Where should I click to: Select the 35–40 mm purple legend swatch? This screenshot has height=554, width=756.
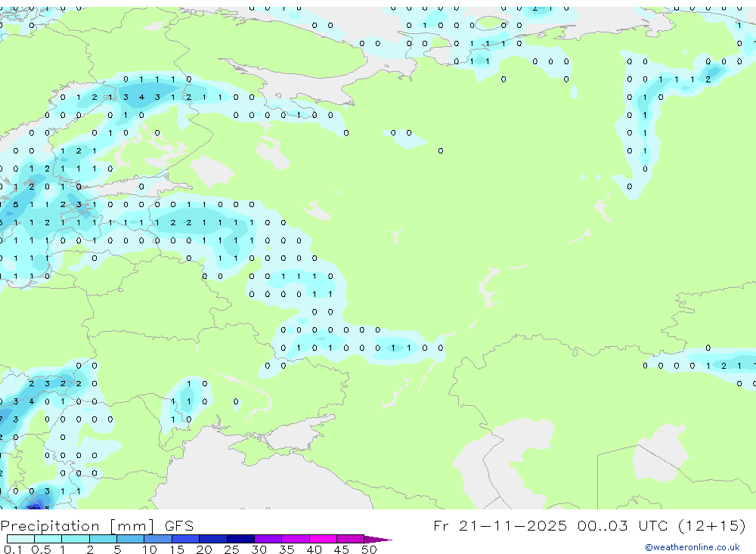coord(295,539)
